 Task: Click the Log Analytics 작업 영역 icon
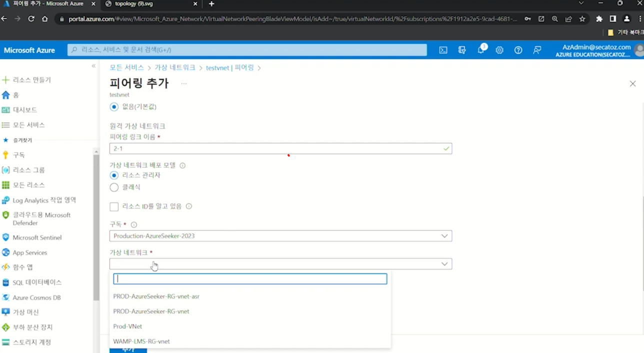[x=6, y=200]
